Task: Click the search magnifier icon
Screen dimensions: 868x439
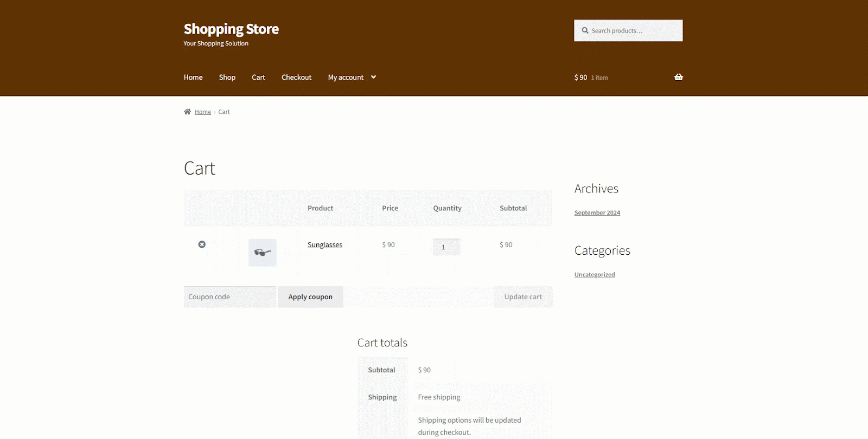Action: click(585, 31)
